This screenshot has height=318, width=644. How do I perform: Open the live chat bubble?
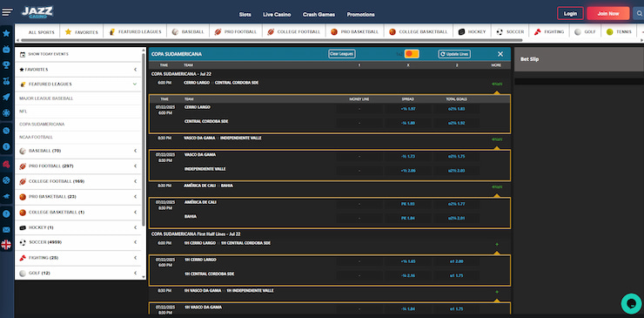[631, 303]
